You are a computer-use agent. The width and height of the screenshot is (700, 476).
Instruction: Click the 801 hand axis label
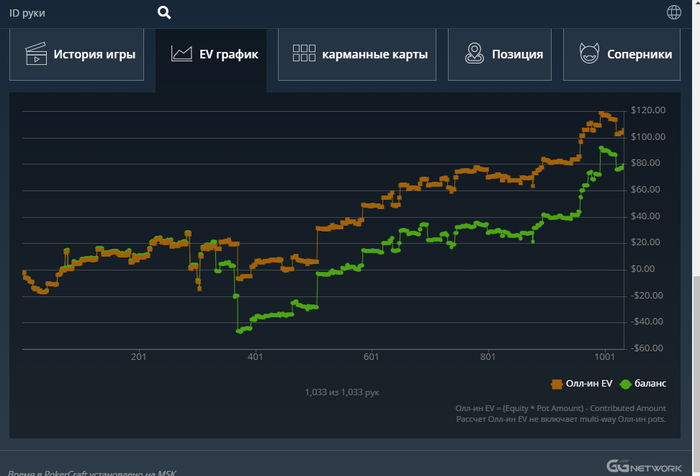488,357
